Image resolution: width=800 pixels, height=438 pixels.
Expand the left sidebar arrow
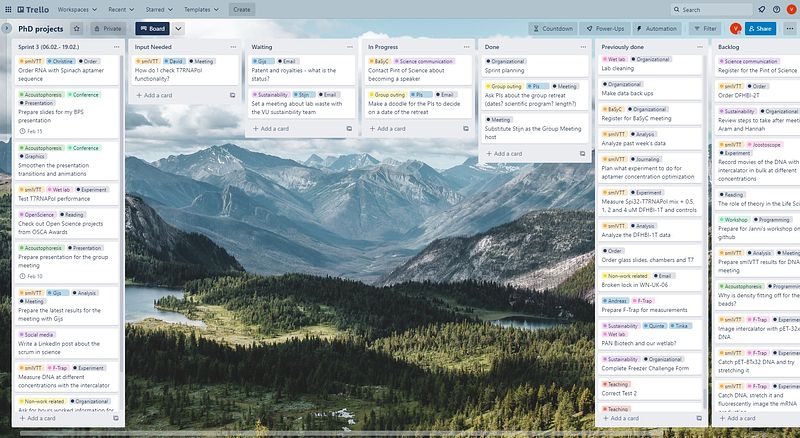click(7, 29)
